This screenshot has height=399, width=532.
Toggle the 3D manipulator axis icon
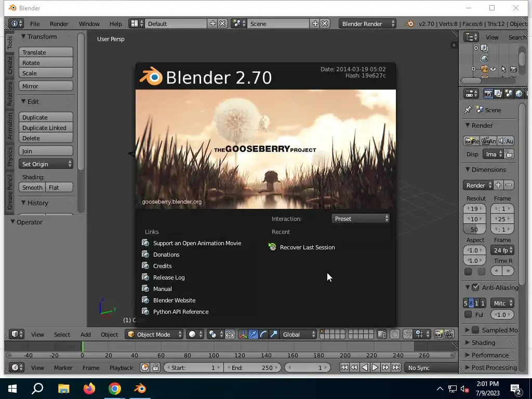(x=243, y=334)
